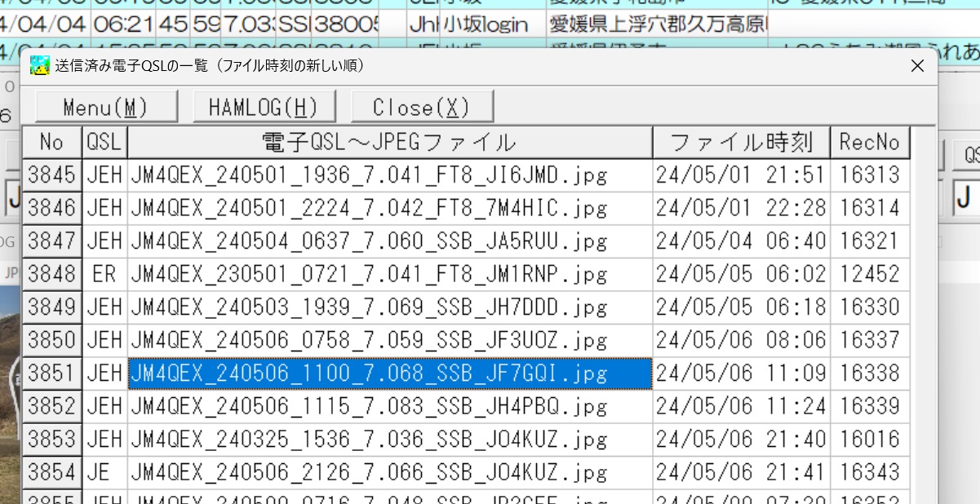Viewport: 980px width, 504px height.
Task: Sort by the No column header
Action: click(51, 143)
